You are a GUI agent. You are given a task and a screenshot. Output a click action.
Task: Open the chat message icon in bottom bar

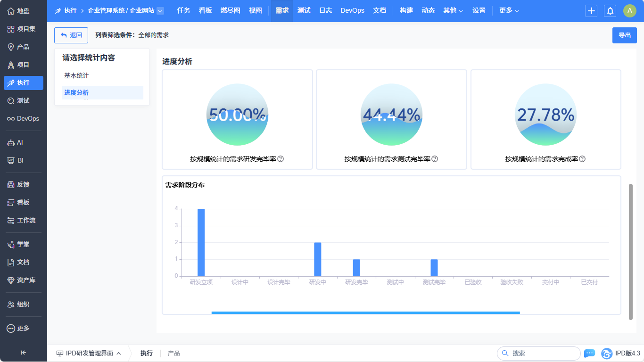click(589, 353)
